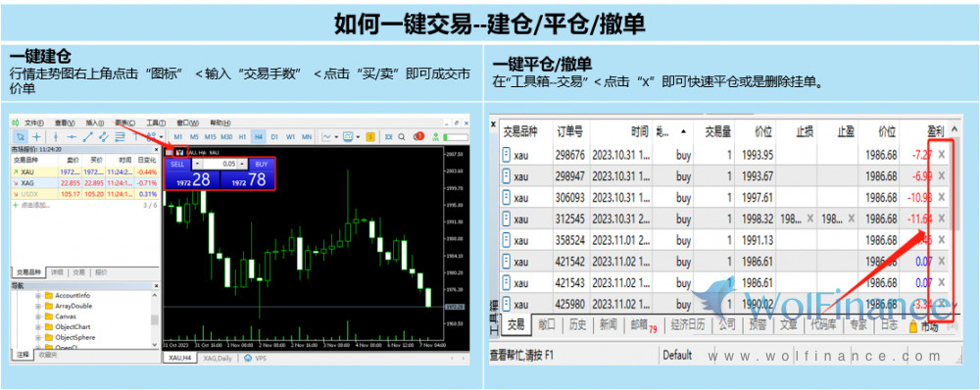This screenshot has width=980, height=390.
Task: Open the chart type dropdown arrow
Action: [336, 137]
